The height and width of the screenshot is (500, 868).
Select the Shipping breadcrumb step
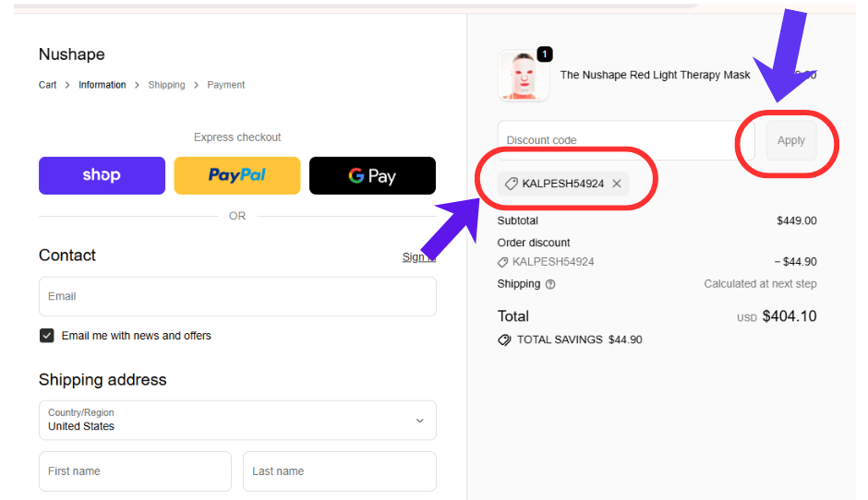(x=166, y=85)
